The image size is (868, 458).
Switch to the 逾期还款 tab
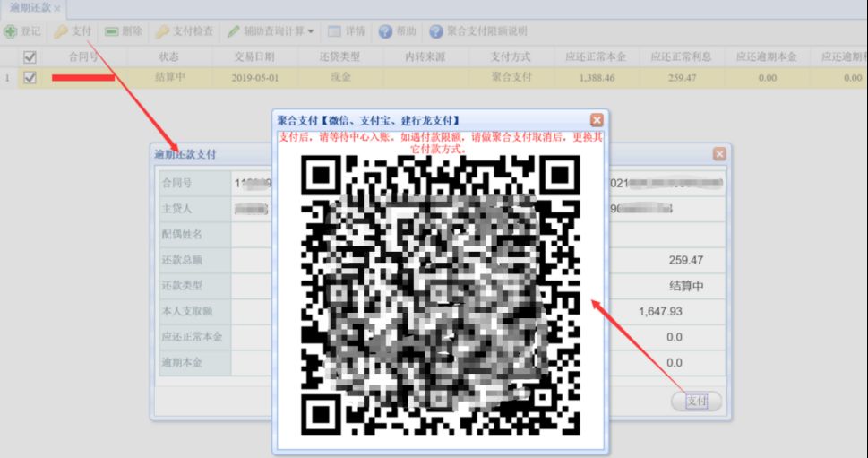[x=30, y=8]
